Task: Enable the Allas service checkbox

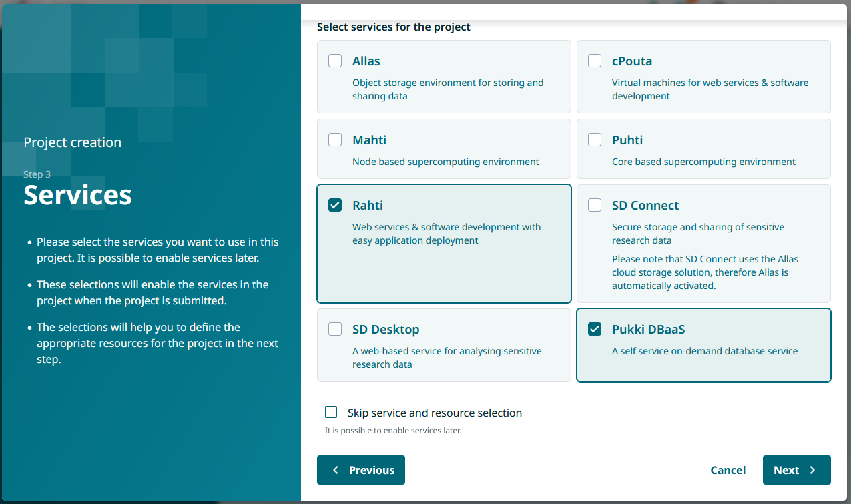Action: 335,61
